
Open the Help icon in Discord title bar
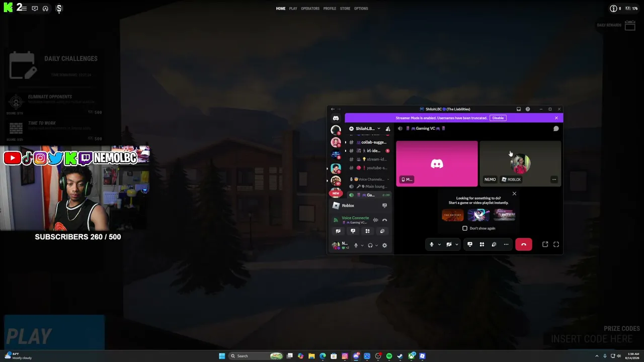(x=528, y=109)
